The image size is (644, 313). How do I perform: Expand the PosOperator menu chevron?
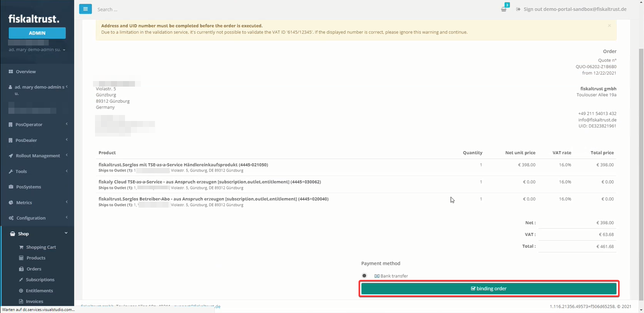[x=67, y=124]
